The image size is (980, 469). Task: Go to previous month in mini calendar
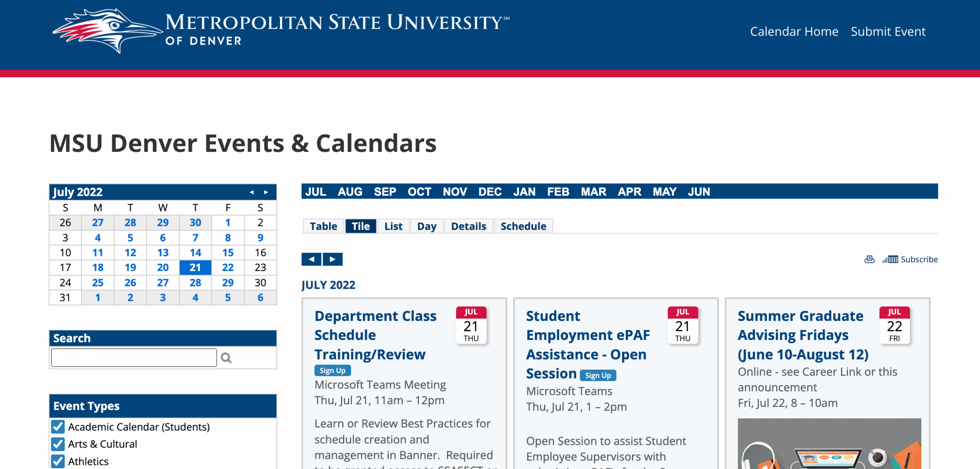point(252,192)
